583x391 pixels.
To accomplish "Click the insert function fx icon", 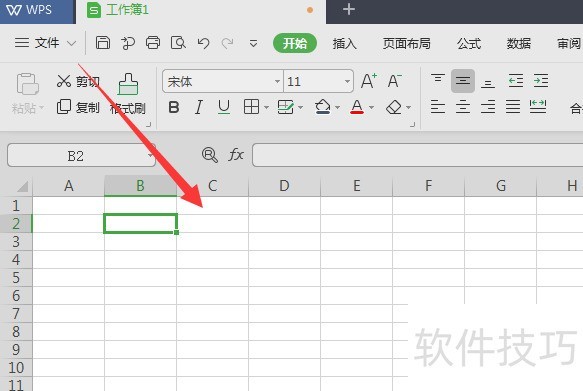I will pos(236,154).
